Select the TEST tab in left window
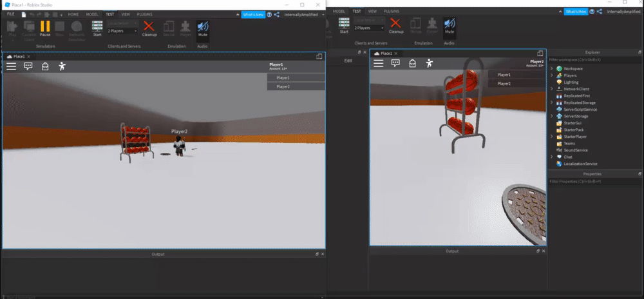Image resolution: width=644 pixels, height=299 pixels. coord(109,14)
